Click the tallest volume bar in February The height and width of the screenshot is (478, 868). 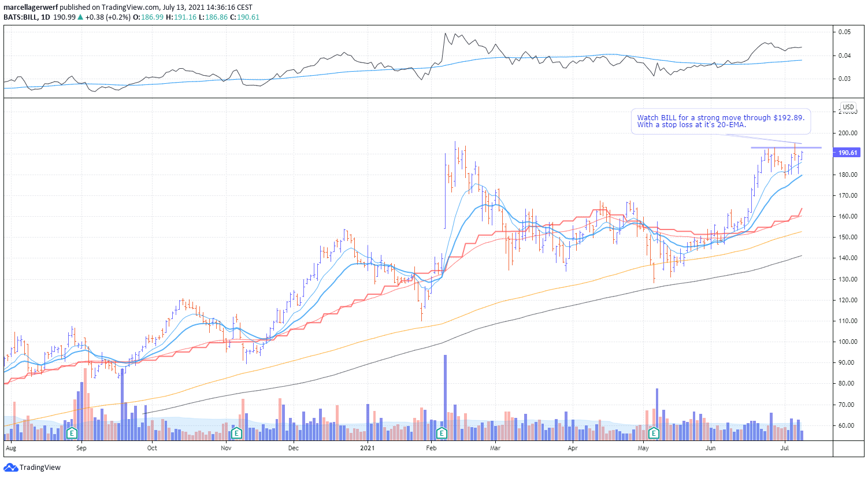coord(445,398)
